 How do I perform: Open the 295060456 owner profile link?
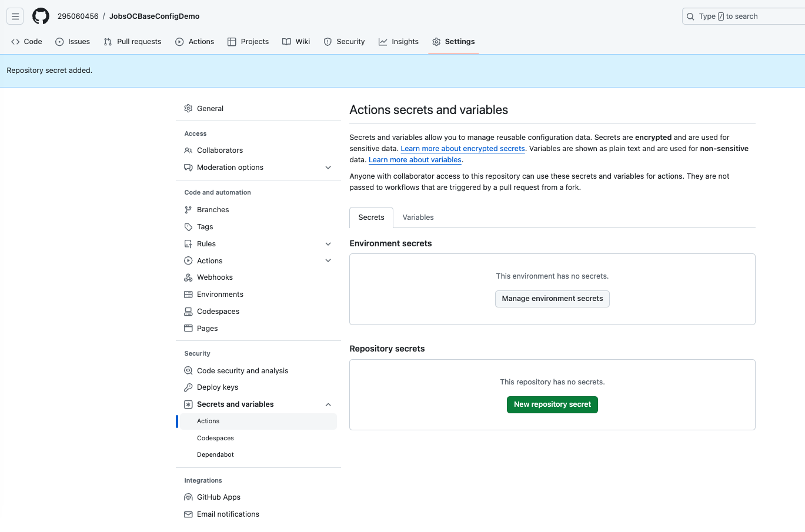78,16
